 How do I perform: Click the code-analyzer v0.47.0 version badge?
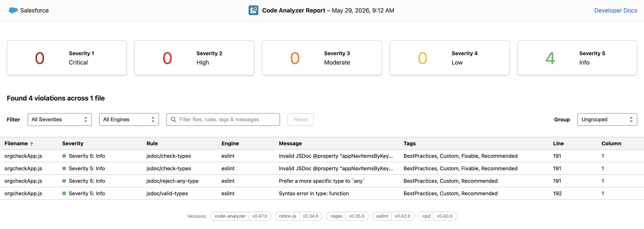pyautogui.click(x=241, y=216)
